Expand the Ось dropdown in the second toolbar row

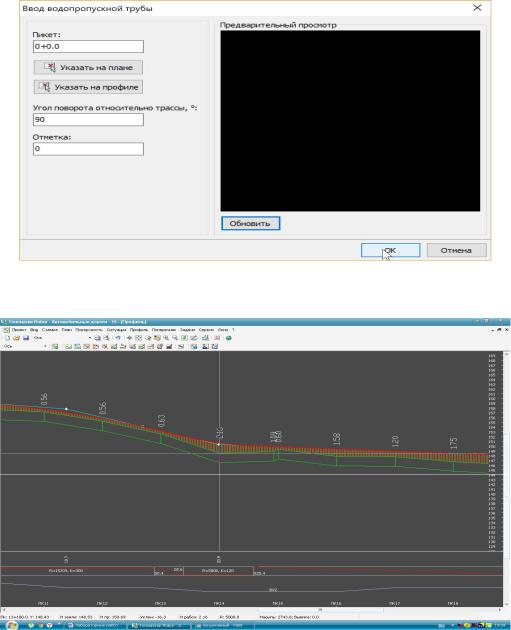pos(45,346)
